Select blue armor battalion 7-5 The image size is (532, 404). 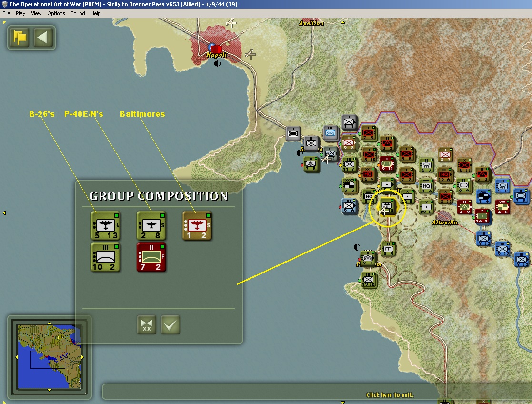pyautogui.click(x=521, y=196)
